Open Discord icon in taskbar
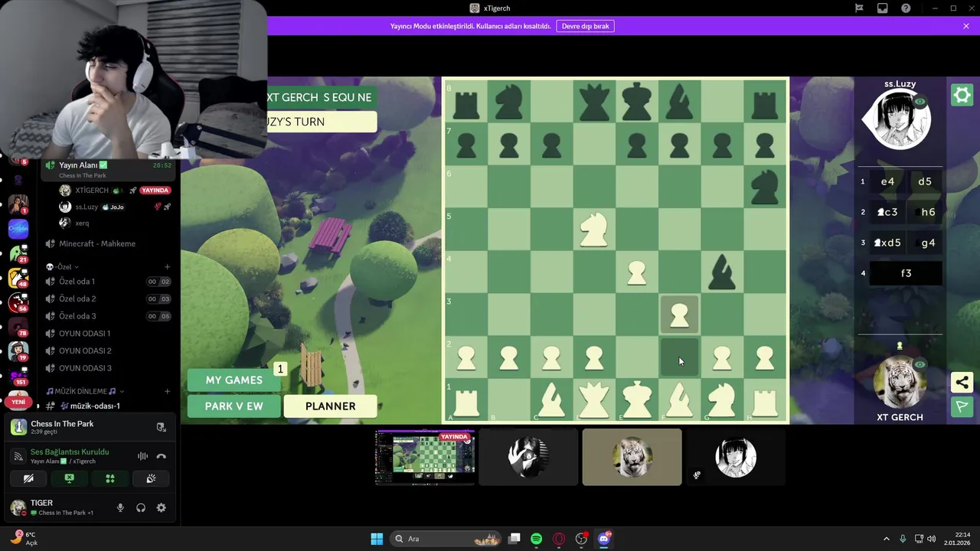The width and height of the screenshot is (980, 551). pyautogui.click(x=603, y=539)
